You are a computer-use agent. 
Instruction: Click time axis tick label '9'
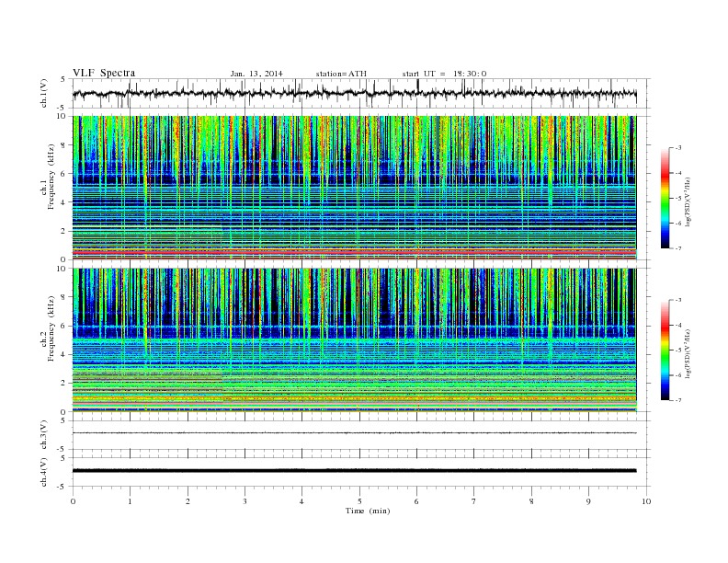coord(588,501)
